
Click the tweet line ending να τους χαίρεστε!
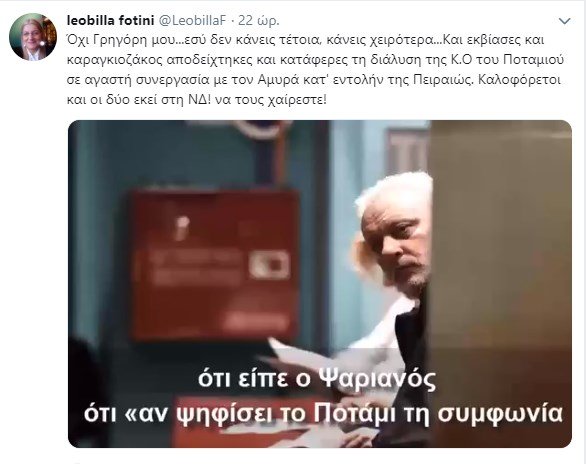[x=197, y=100]
